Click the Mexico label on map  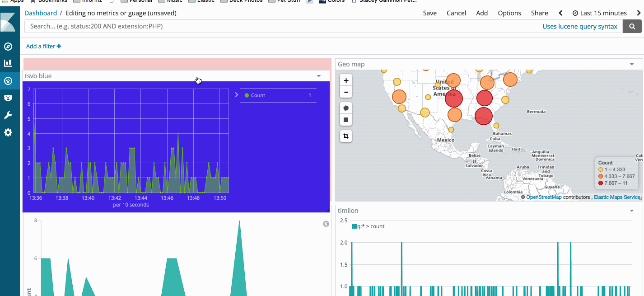[446, 140]
